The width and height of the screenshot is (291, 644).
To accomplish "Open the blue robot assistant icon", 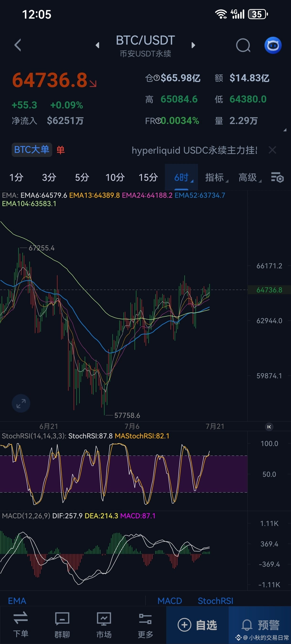I will [x=273, y=45].
